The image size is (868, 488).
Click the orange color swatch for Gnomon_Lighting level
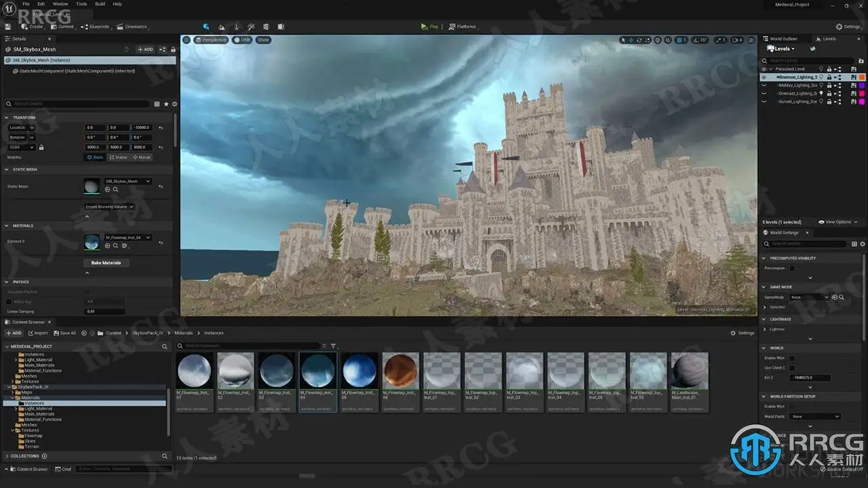862,77
